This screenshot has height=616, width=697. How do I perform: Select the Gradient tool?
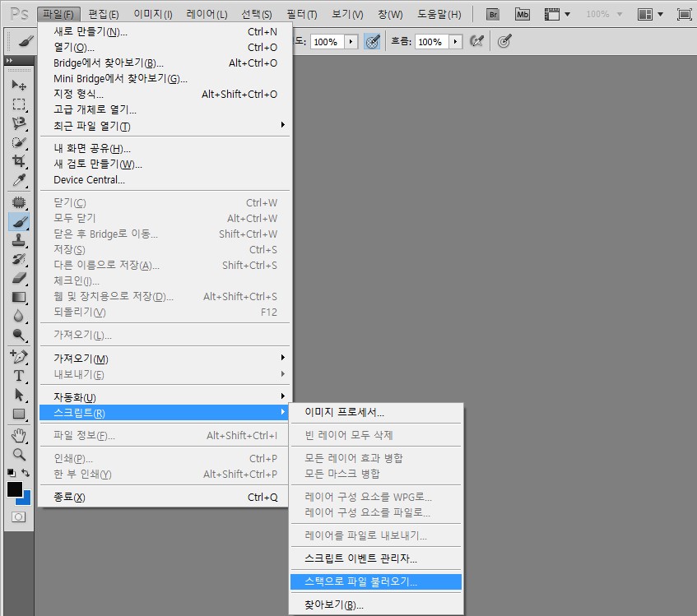pos(19,297)
